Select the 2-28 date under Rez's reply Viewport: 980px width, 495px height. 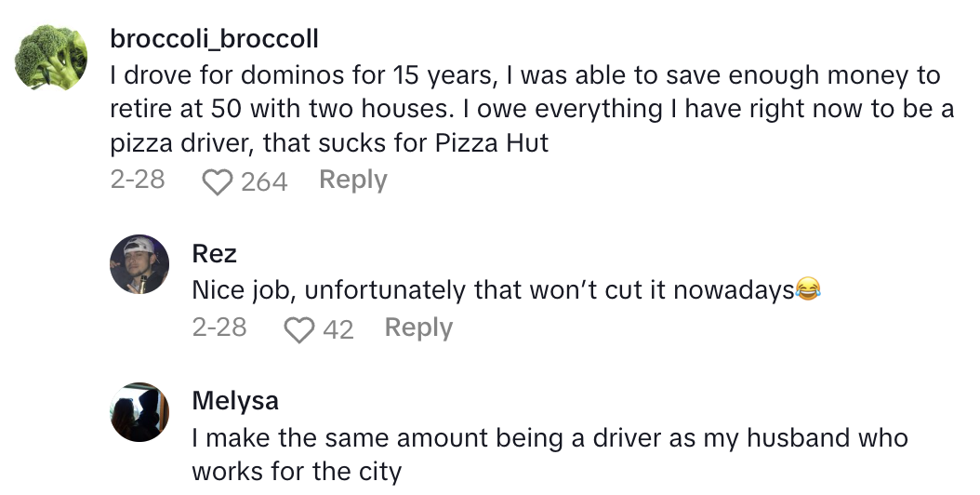point(219,328)
